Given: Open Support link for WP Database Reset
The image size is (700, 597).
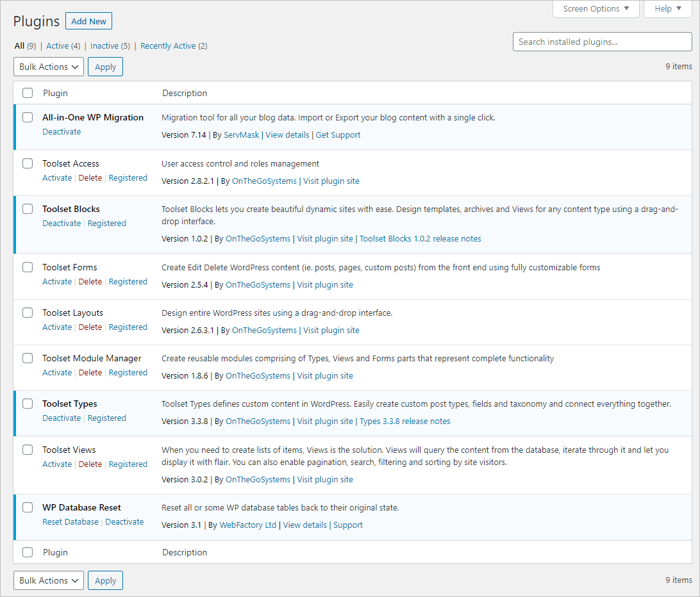Looking at the screenshot, I should pos(348,525).
